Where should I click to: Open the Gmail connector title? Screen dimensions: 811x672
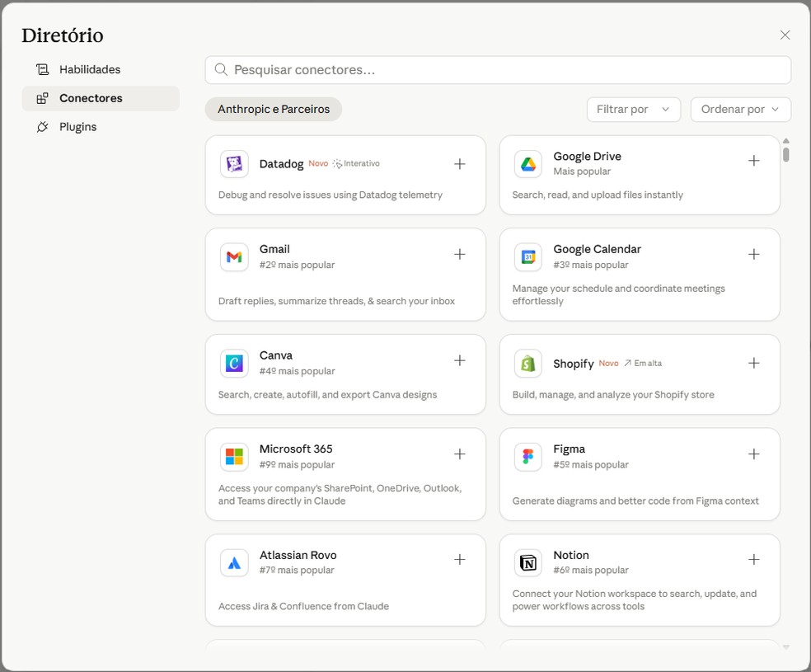point(274,249)
